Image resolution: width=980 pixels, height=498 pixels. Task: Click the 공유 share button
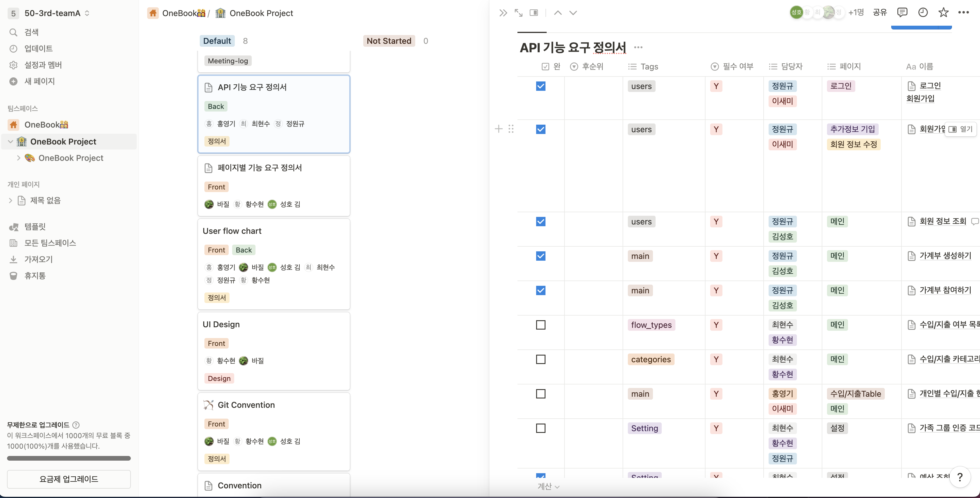tap(880, 13)
